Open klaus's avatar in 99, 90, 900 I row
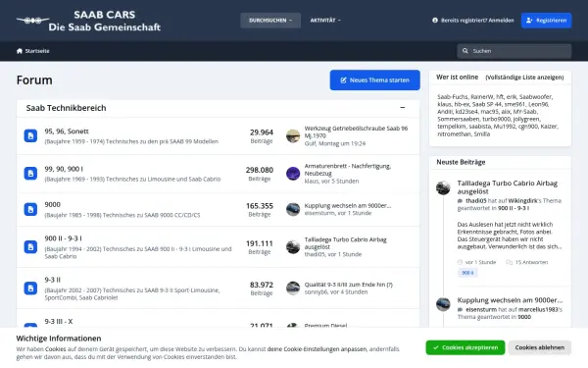This screenshot has width=588, height=368. pyautogui.click(x=293, y=173)
